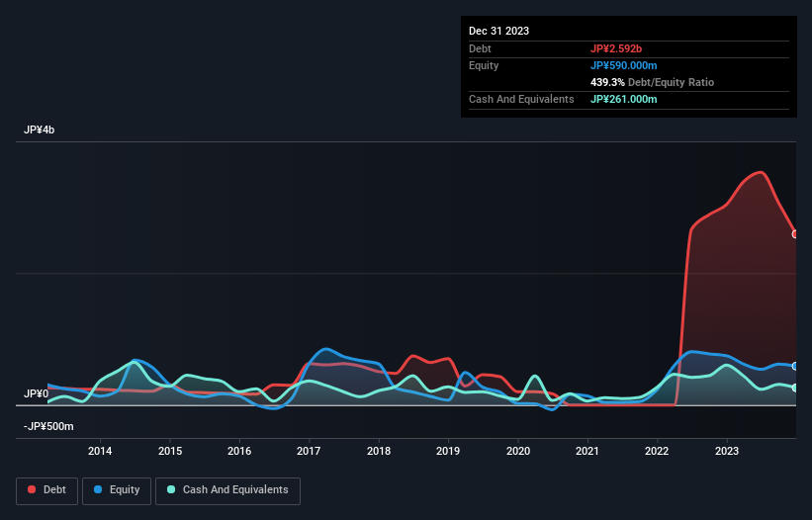Viewport: 812px width, 520px height.
Task: Click the Cash value JP¥261.000m in tooltip
Action: click(x=623, y=99)
